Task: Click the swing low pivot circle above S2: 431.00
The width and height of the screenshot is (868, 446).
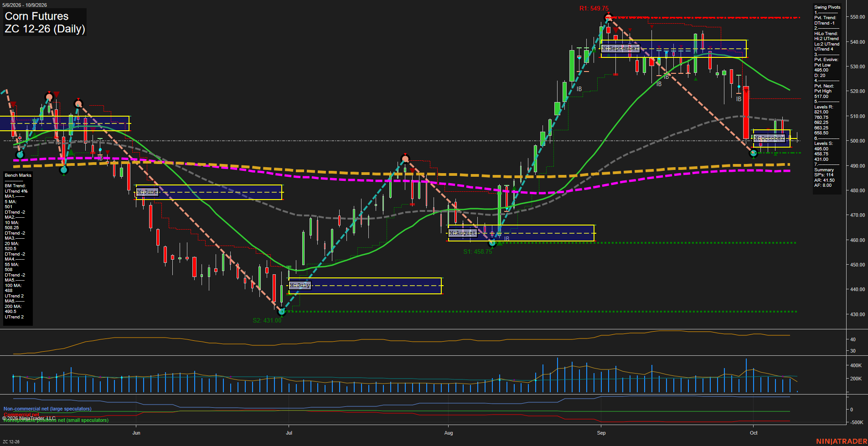Action: point(281,312)
